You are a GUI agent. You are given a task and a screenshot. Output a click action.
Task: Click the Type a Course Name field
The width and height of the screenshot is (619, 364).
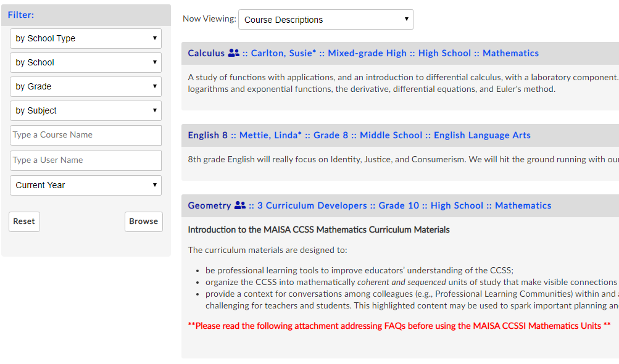(x=86, y=135)
